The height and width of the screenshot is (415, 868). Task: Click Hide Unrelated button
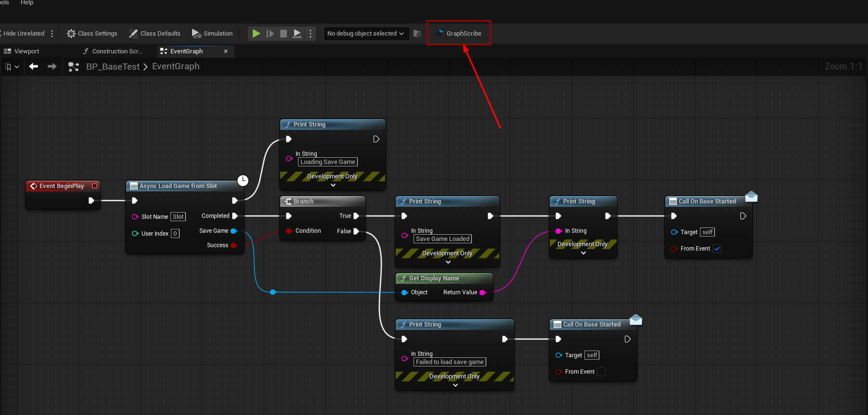coord(23,33)
